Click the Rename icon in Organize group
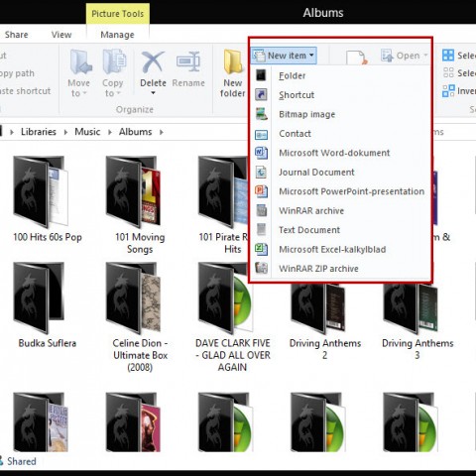 point(188,61)
